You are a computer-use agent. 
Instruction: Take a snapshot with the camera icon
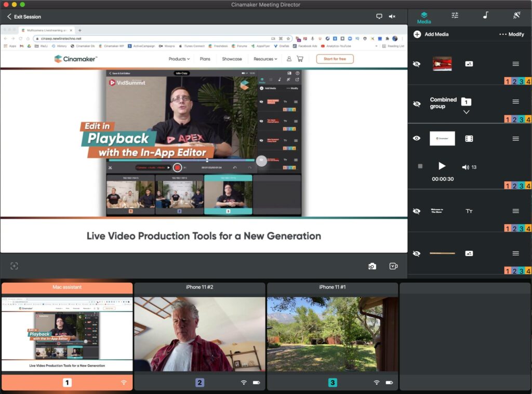372,267
